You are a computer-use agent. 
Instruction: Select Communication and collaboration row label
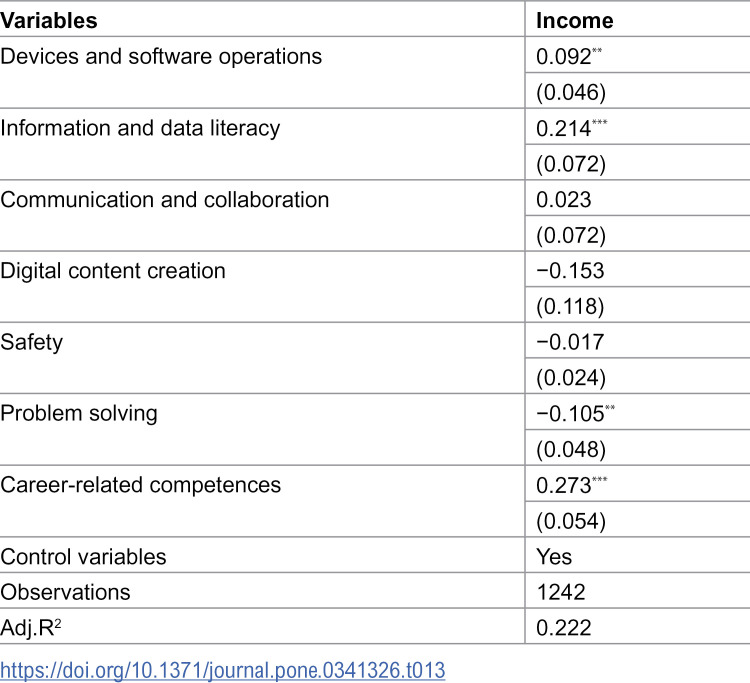(165, 199)
